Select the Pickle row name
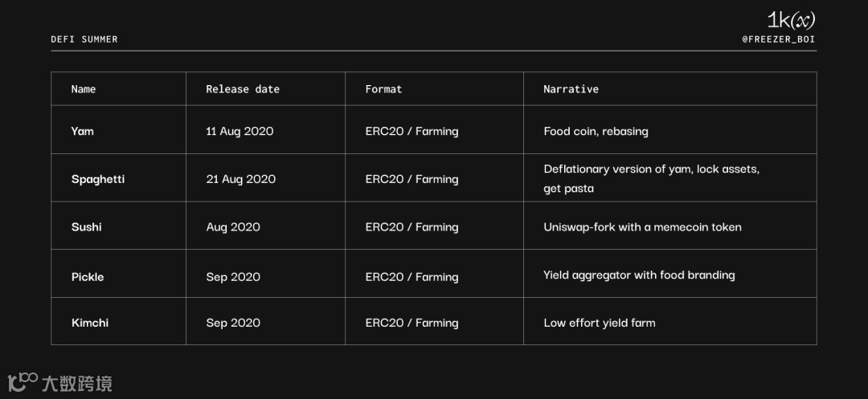The image size is (868, 399). point(88,277)
